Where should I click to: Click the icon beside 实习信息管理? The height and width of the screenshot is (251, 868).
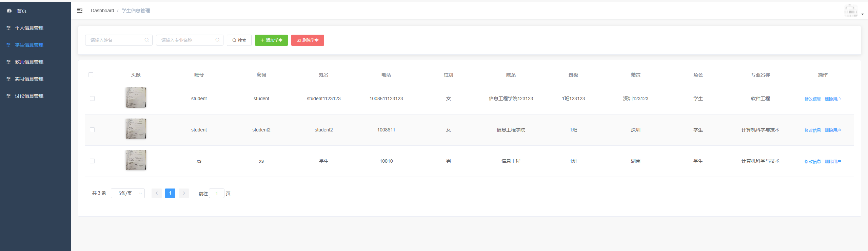click(8, 79)
